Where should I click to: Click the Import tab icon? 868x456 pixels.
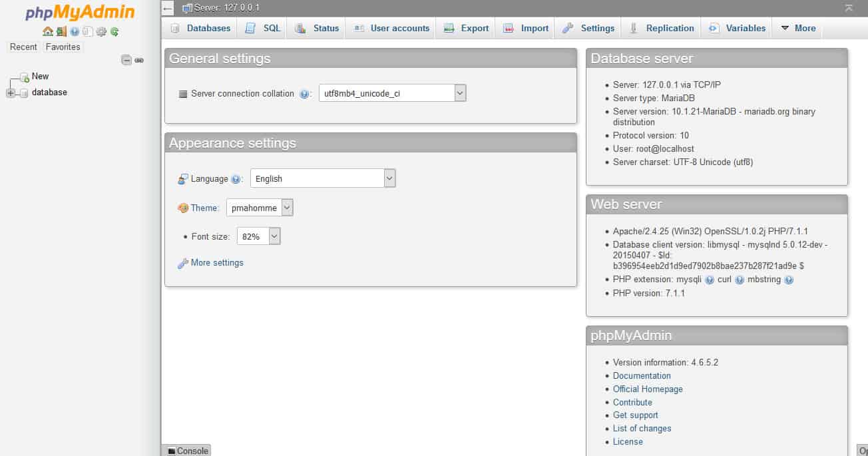pos(509,28)
